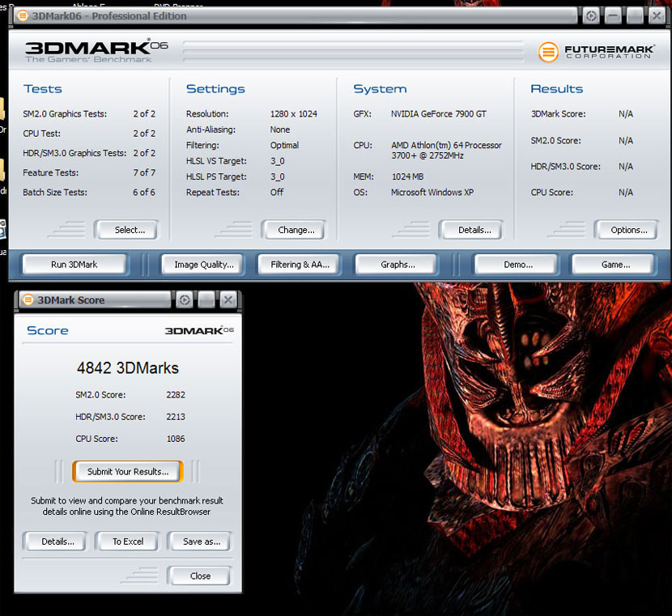The image size is (672, 616).
Task: Click the 4842 3DMarks score text
Action: 128,368
